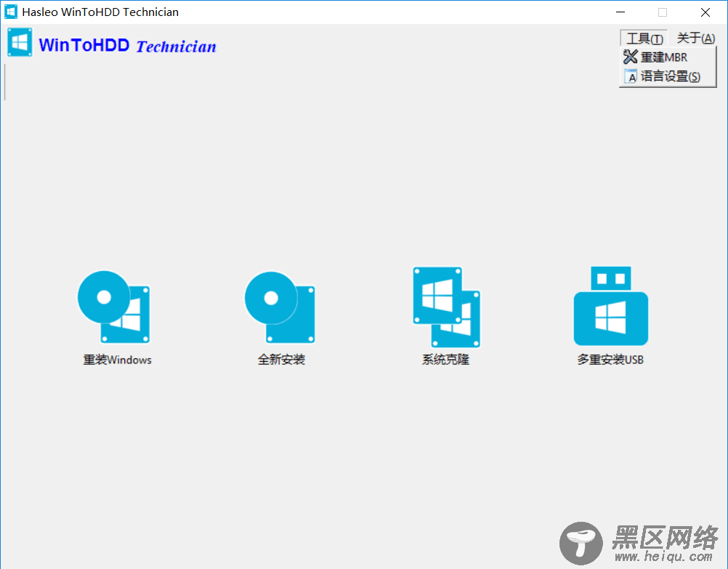Viewport: 728px width, 569px height.
Task: Open the 关于(A) menu
Action: [695, 38]
